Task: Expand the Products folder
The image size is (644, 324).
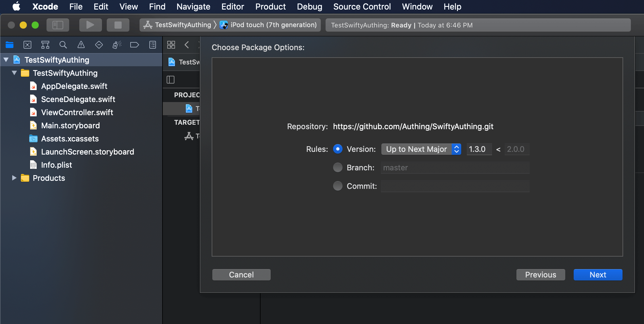Action: (14, 178)
